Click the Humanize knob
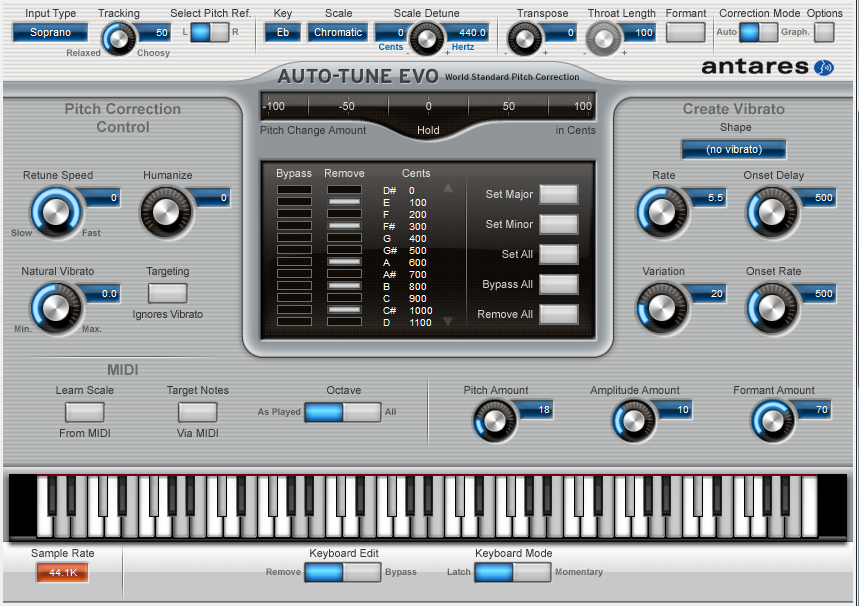Image resolution: width=859 pixels, height=606 pixels. click(166, 213)
